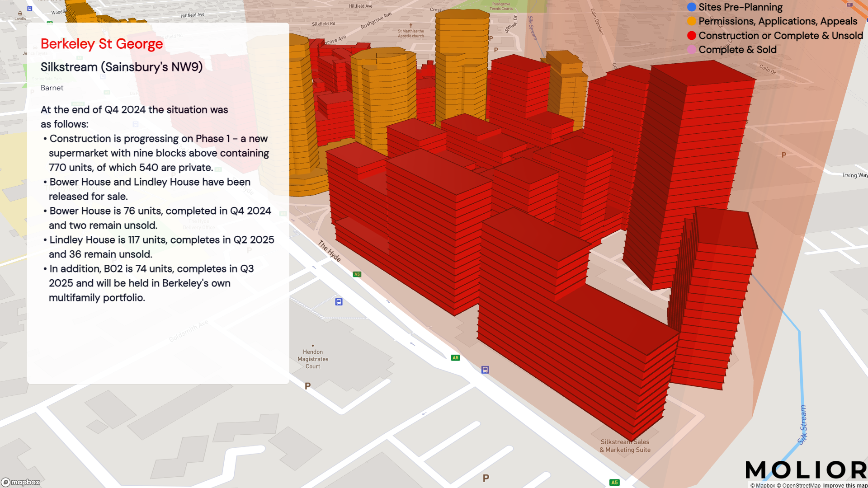Click the St Matthias the Apostle church label
The width and height of the screenshot is (868, 488).
click(x=411, y=33)
